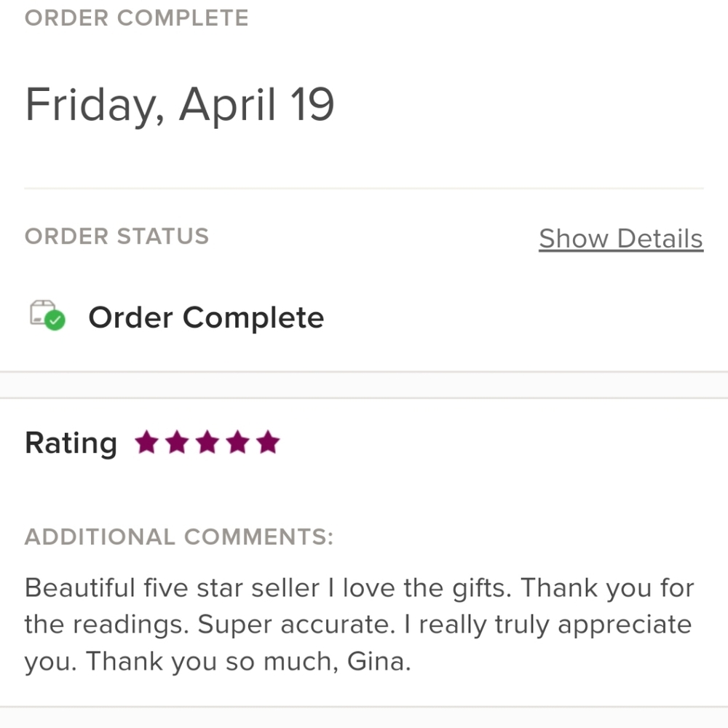This screenshot has height=728, width=728.
Task: Click the Rating label
Action: (71, 443)
